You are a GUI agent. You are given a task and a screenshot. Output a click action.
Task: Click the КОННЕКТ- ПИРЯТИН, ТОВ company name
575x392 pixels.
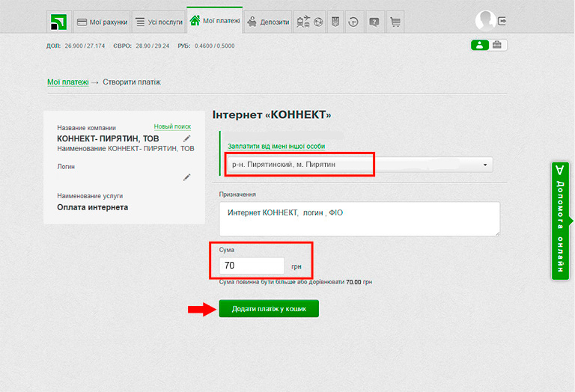click(108, 138)
